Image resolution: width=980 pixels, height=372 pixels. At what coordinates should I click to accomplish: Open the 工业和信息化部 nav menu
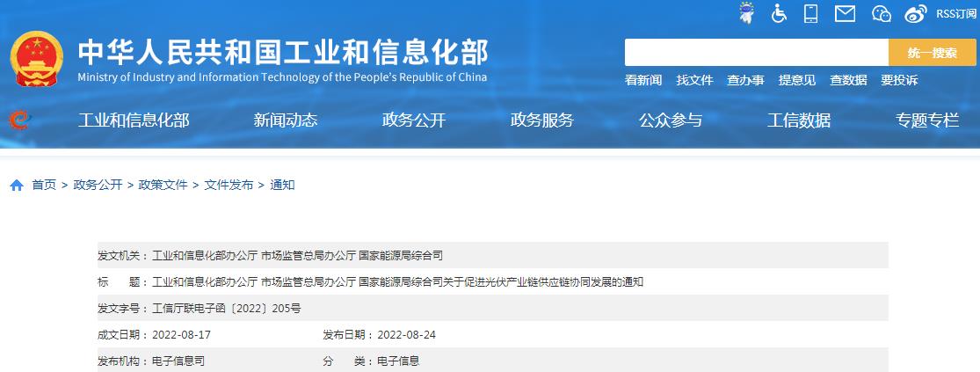(x=133, y=120)
